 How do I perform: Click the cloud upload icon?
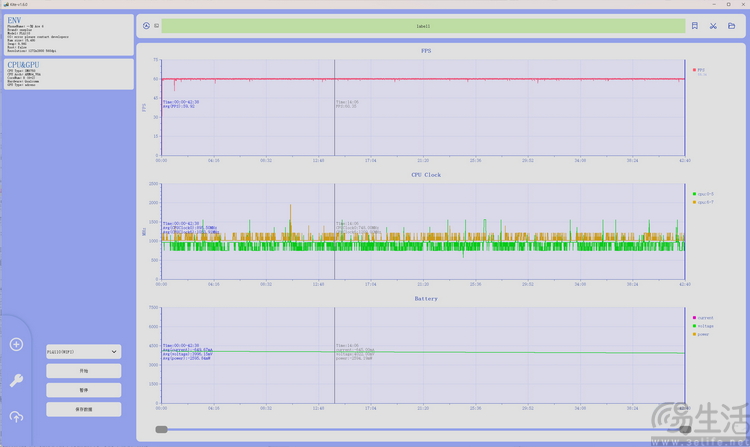tap(16, 416)
